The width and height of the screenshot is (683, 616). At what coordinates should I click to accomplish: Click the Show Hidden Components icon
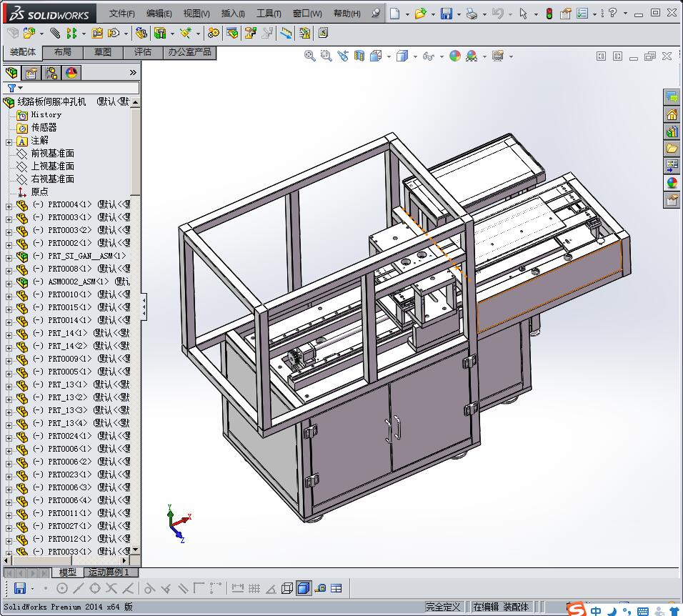click(141, 33)
